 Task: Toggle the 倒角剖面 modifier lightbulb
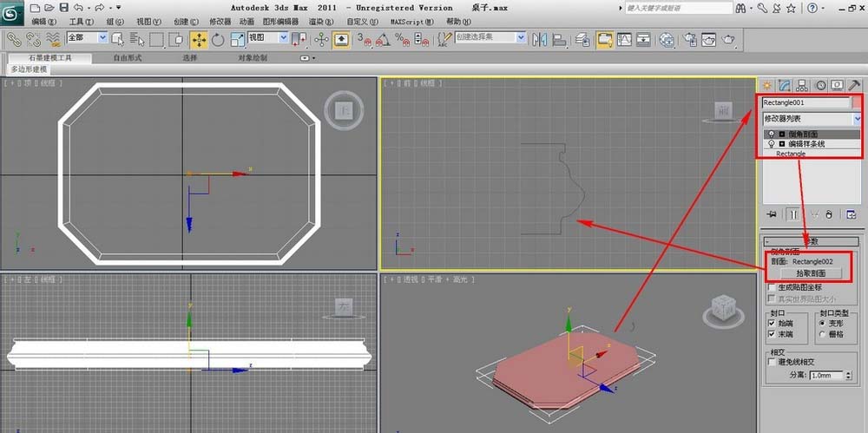pyautogui.click(x=770, y=134)
